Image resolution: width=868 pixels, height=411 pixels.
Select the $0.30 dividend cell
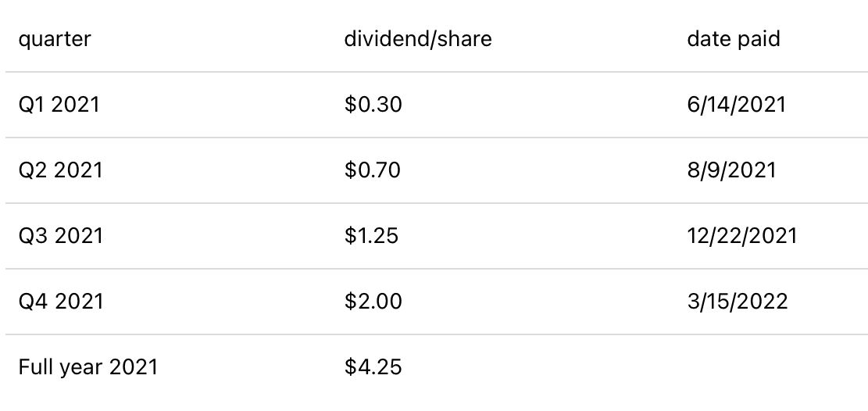(373, 105)
